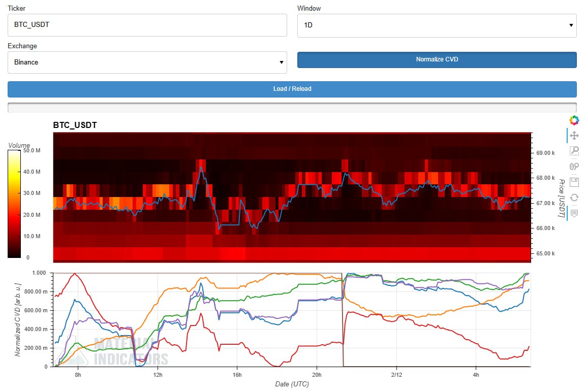Click the Save plot icon
Viewport: 586px width, 392px height.
point(574,182)
